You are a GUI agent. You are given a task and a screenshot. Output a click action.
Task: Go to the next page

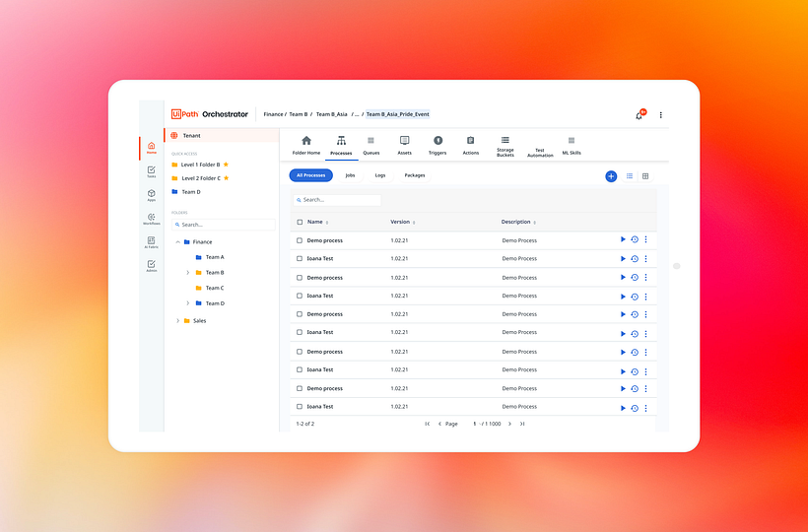(509, 424)
